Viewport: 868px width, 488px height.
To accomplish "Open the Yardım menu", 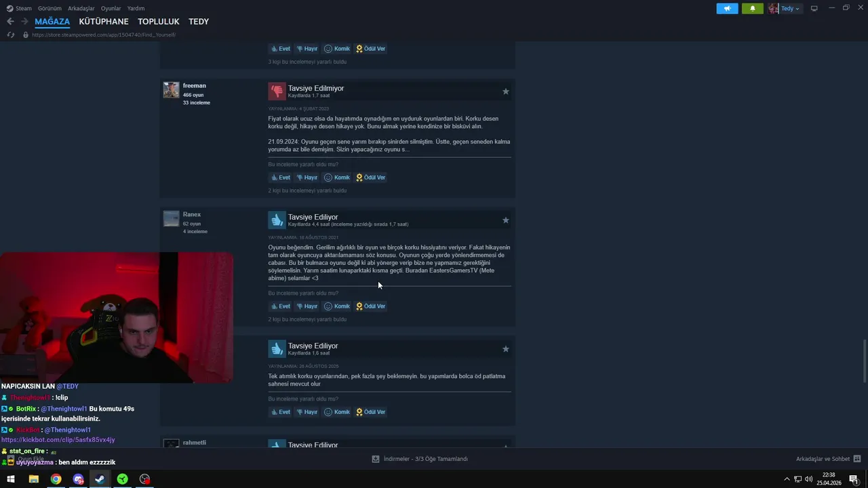I will pyautogui.click(x=136, y=8).
